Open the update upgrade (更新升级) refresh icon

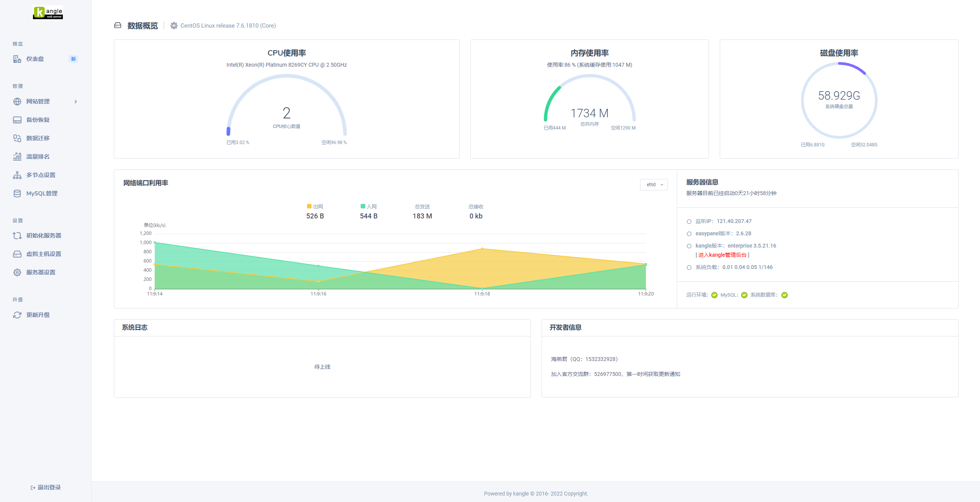(17, 315)
